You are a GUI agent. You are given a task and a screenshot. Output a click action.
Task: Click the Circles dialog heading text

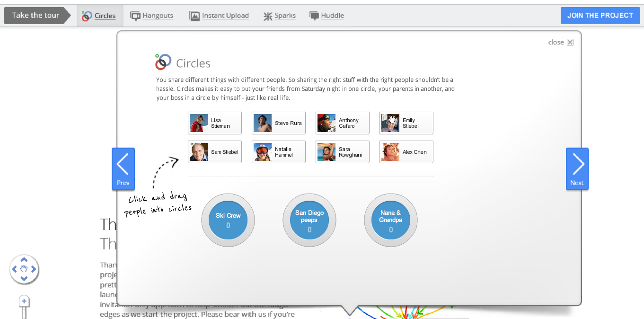pyautogui.click(x=193, y=63)
